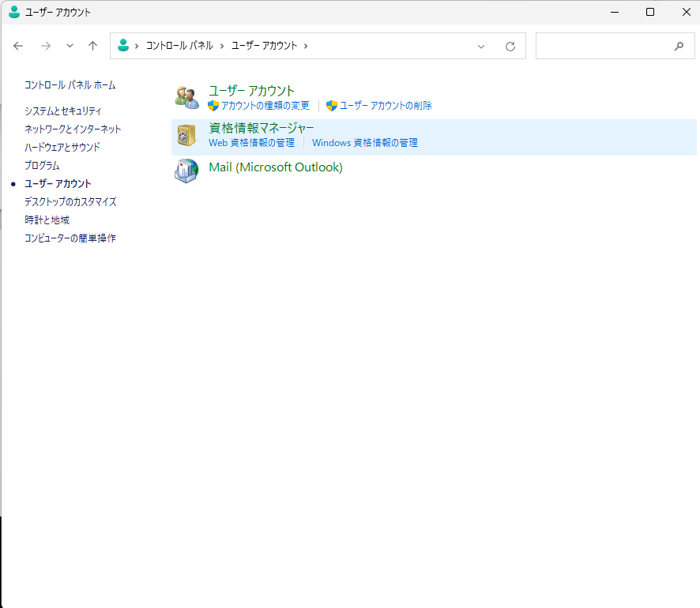Open Windows 資格情報の管理 link
700x608 pixels.
coord(365,143)
